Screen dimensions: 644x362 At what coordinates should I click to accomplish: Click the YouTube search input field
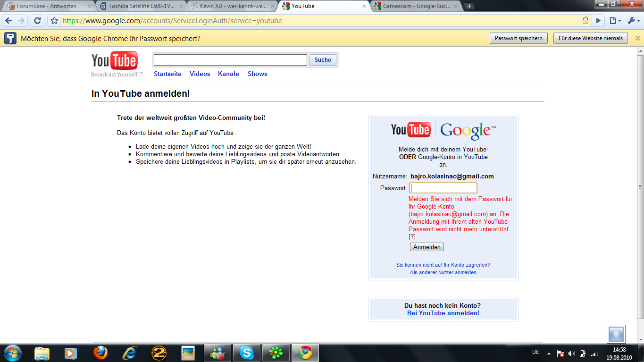pyautogui.click(x=230, y=60)
